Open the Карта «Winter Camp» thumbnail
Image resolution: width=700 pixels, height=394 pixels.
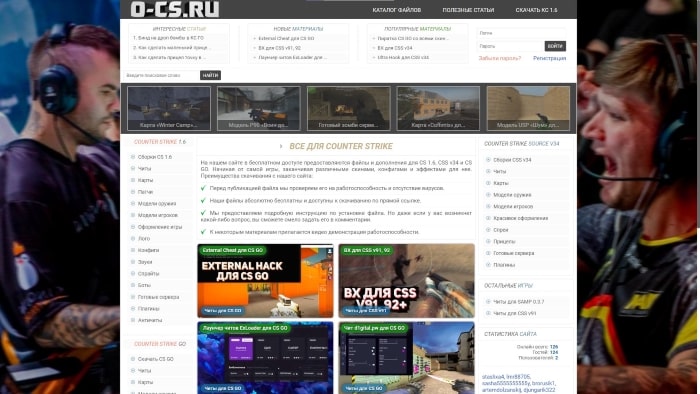[x=169, y=108]
